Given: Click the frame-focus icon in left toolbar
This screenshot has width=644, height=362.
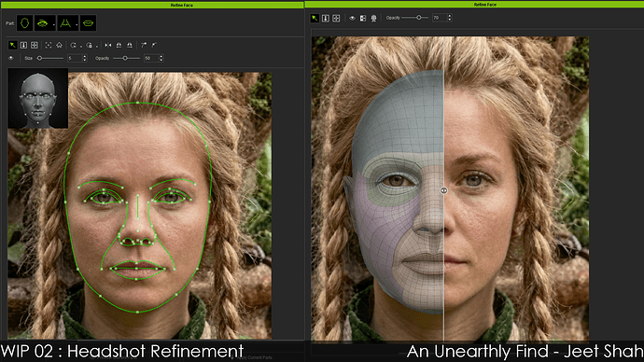Looking at the screenshot, I should point(49,45).
